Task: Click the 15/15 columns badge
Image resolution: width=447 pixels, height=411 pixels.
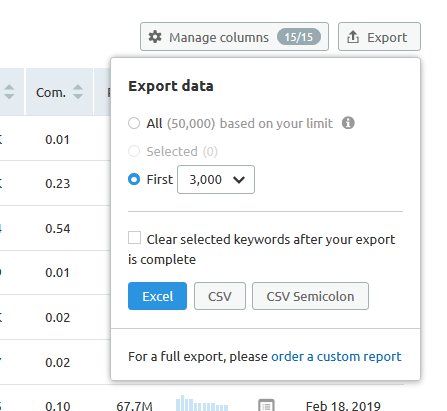Action: 299,37
